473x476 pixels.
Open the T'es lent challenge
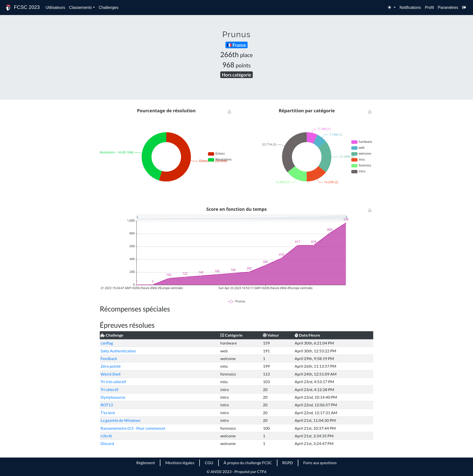click(107, 413)
